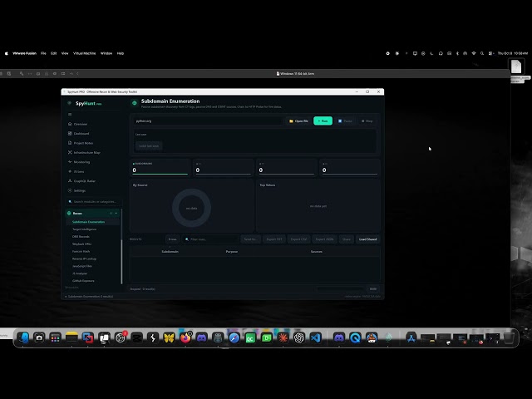Select JavaScript Files module

point(82,266)
